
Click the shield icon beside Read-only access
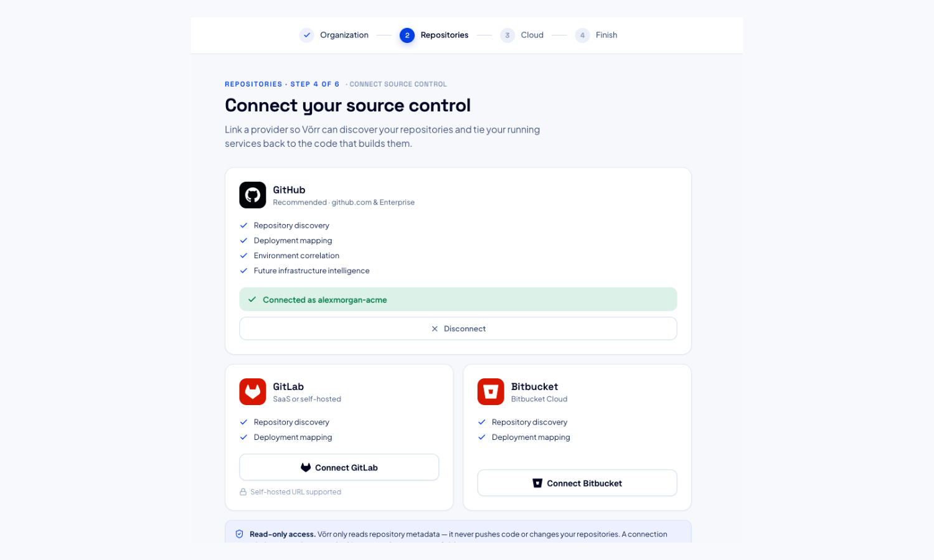239,534
